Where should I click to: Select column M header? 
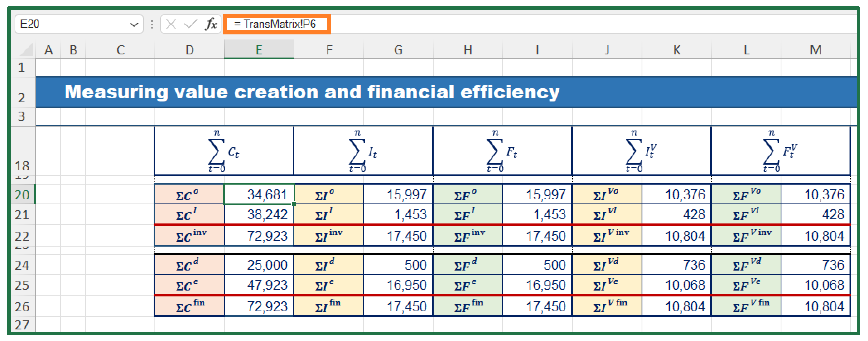tap(815, 50)
